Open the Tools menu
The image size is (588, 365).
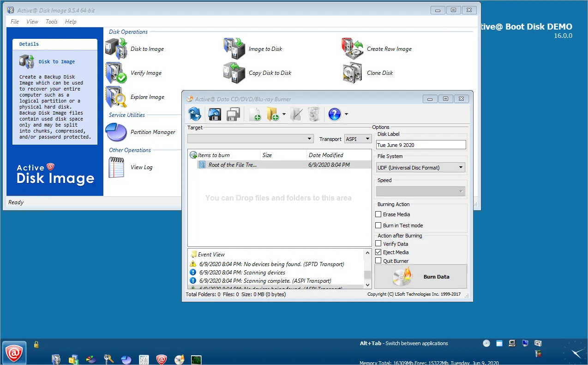point(52,22)
